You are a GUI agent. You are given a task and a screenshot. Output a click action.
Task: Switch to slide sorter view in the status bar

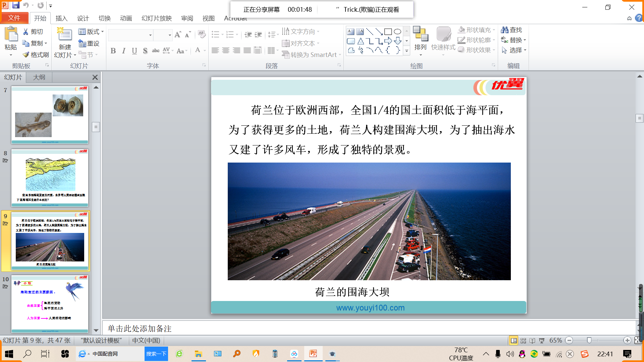(523, 341)
